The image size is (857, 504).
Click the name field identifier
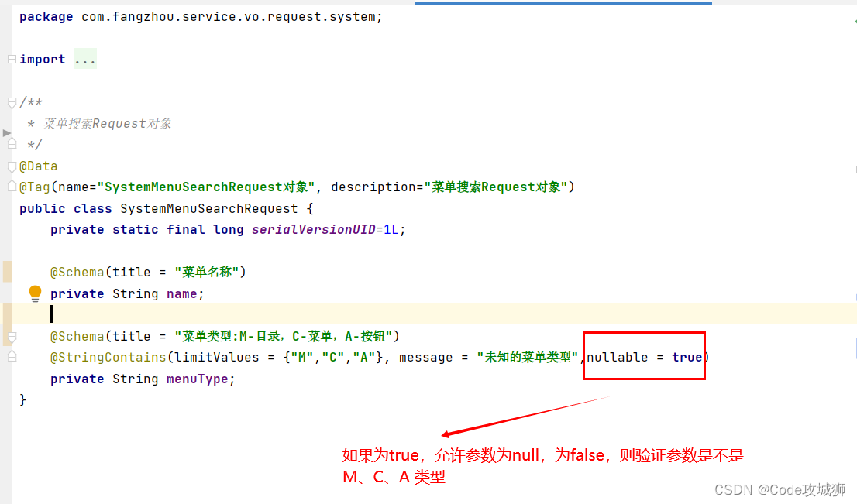click(181, 293)
